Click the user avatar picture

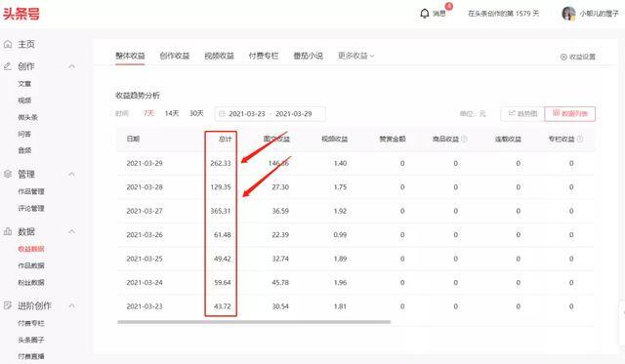(x=568, y=13)
